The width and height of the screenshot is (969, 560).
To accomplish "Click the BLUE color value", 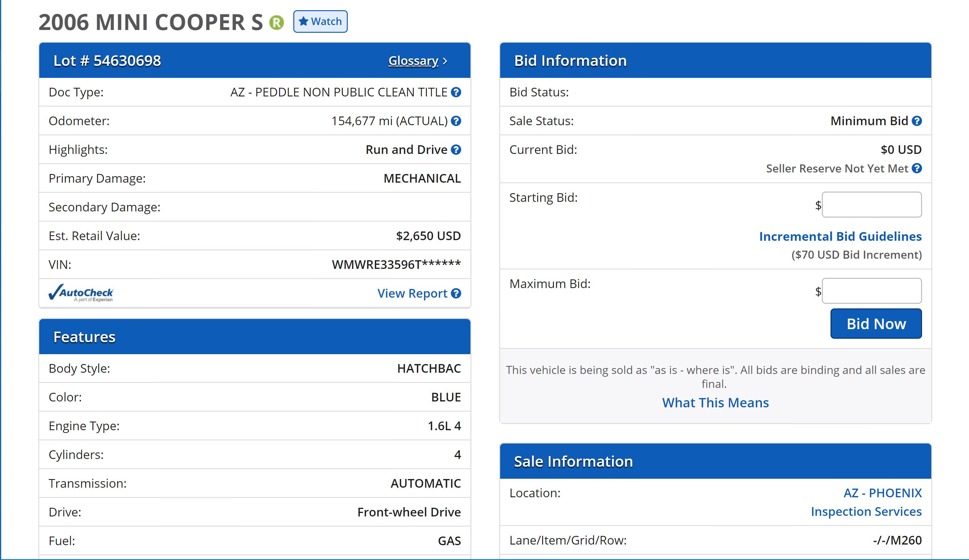I will (446, 397).
